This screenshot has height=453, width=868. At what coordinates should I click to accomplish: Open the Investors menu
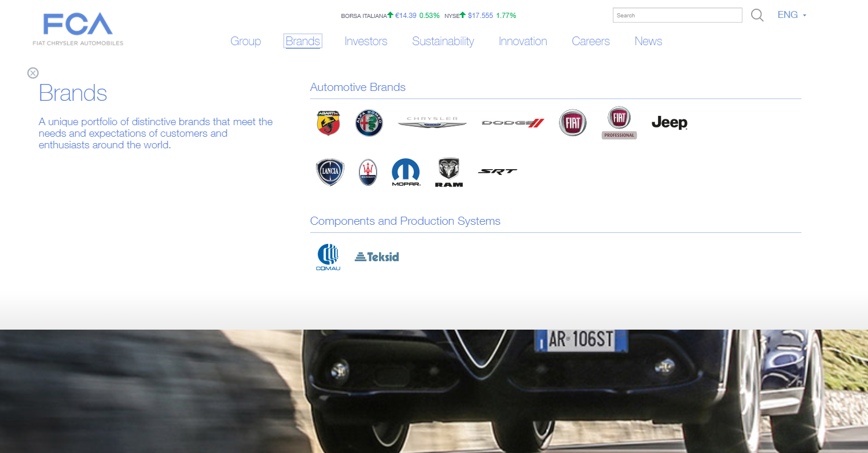(366, 41)
